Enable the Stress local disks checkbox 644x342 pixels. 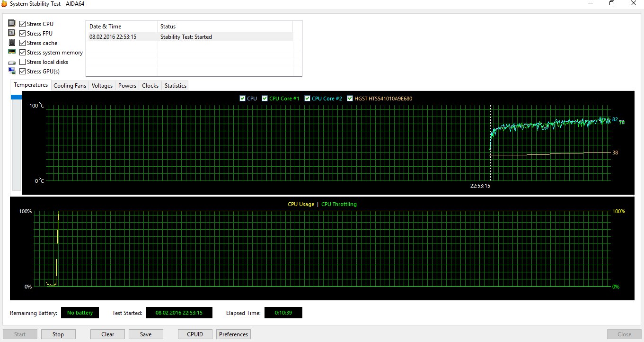coord(23,62)
